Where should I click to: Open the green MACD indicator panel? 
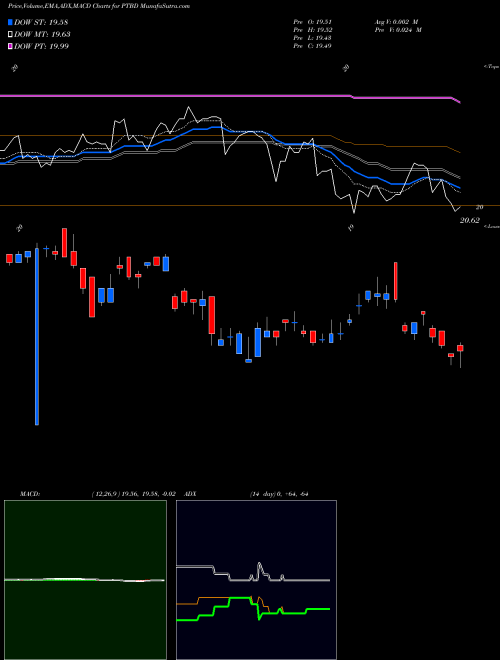pos(85,580)
